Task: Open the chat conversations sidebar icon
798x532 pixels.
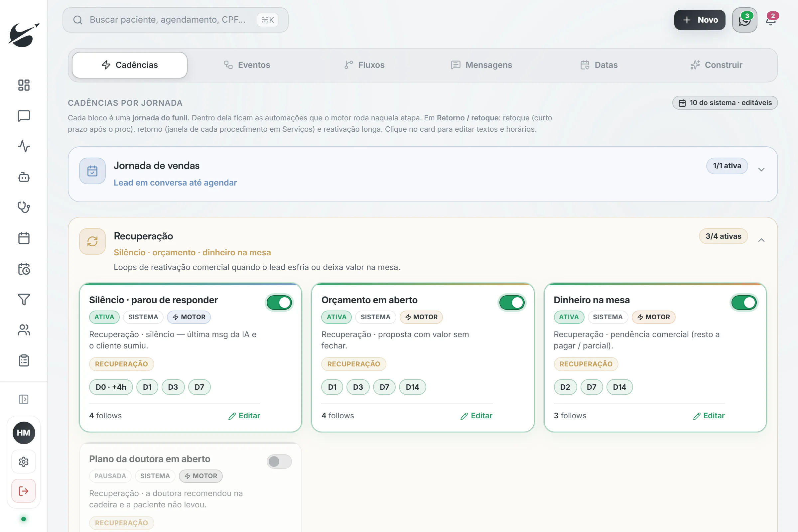Action: pyautogui.click(x=24, y=116)
